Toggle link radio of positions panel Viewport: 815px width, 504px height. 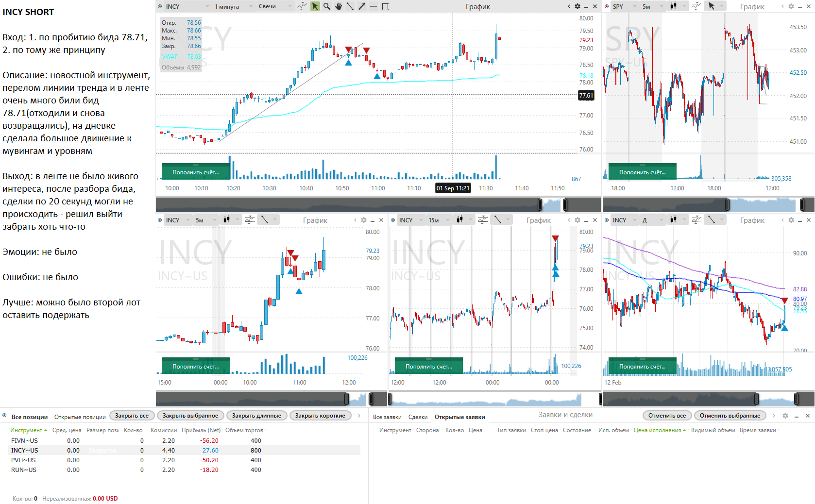4,416
